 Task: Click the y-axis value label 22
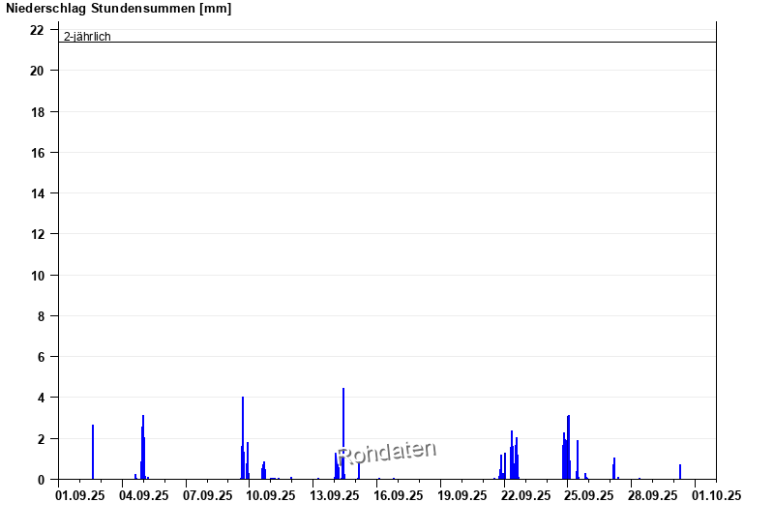coord(37,30)
